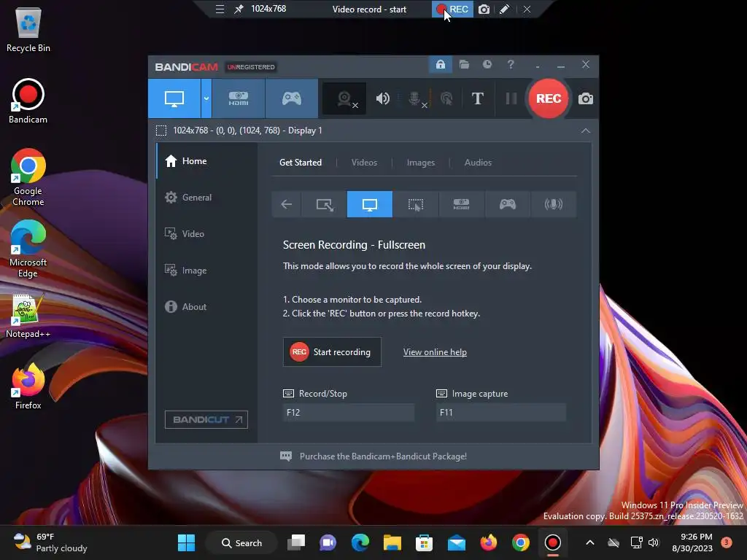Click the Windows Start button

(186, 542)
